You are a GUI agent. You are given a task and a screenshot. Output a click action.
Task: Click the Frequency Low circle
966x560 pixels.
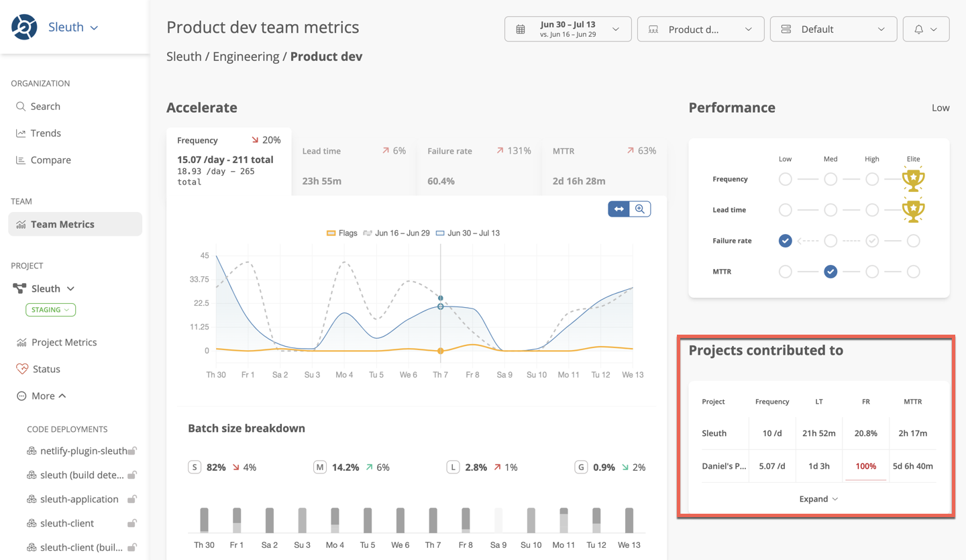click(x=785, y=179)
